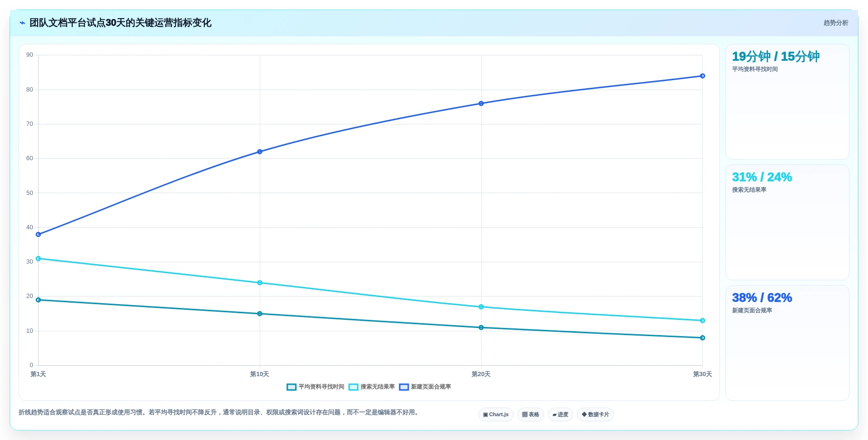Select the 搜索无结果率 point at 第10天
The width and height of the screenshot is (868, 440).
point(260,283)
